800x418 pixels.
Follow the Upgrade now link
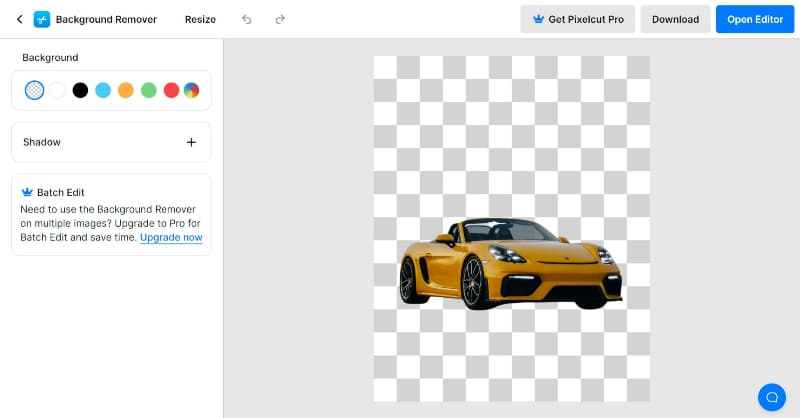point(171,237)
